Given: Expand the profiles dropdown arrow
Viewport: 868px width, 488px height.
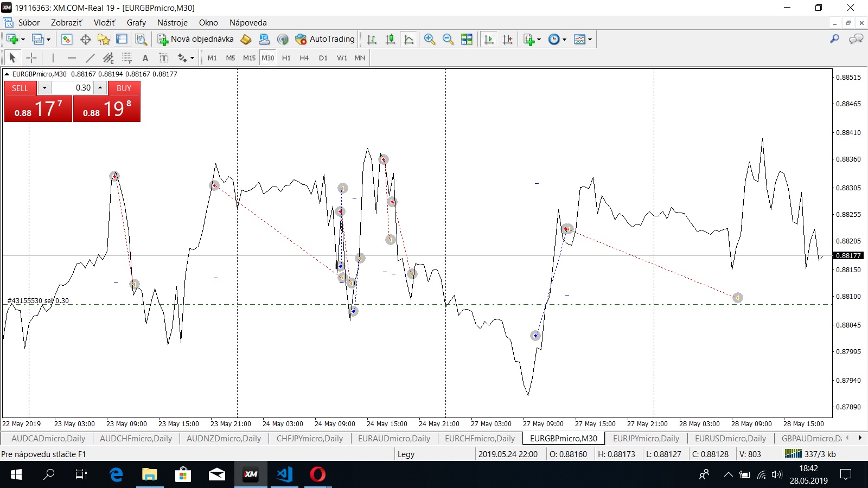Looking at the screenshot, I should coord(48,39).
